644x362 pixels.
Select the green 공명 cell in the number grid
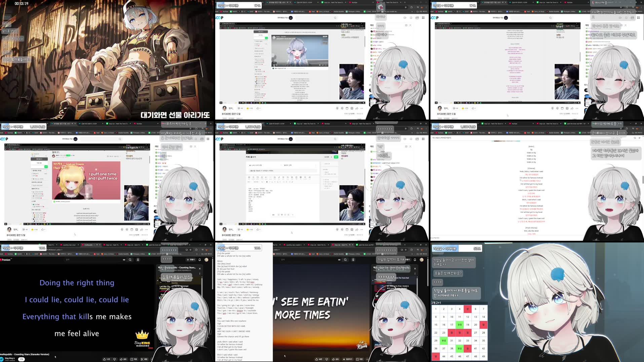pos(460,325)
